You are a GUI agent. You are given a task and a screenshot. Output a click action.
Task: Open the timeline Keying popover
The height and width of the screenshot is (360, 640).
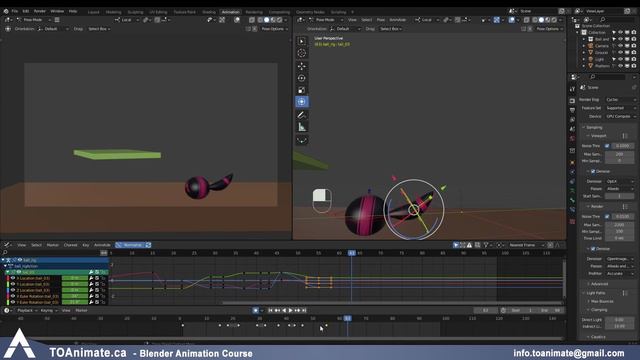48,311
